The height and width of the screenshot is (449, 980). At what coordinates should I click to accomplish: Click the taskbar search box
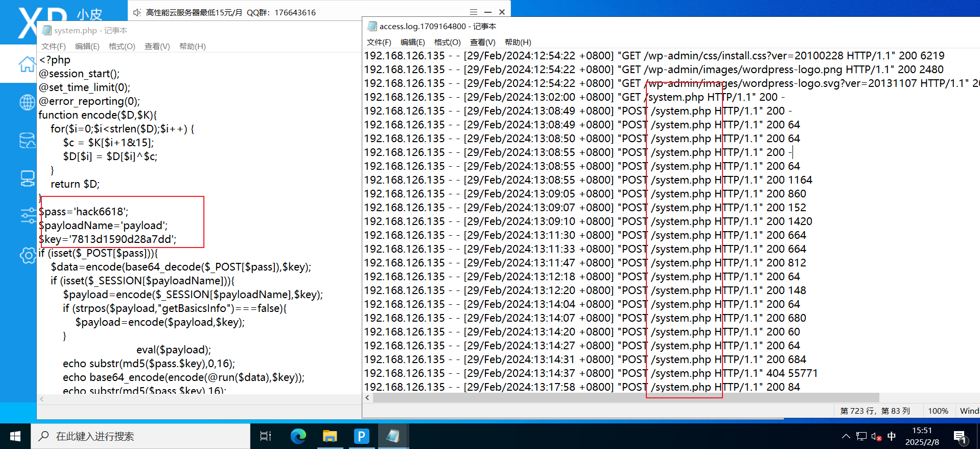[x=141, y=436]
